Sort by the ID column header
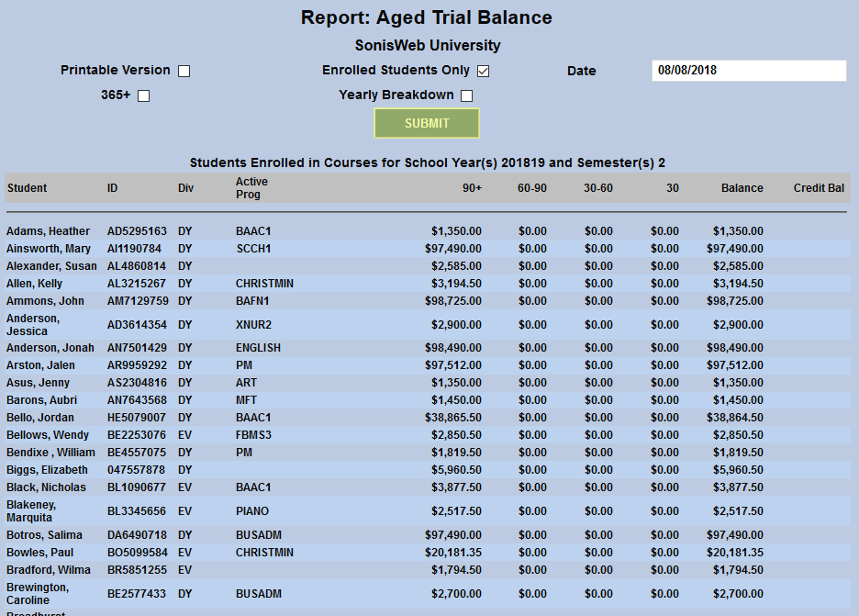The width and height of the screenshot is (859, 616). [x=113, y=187]
